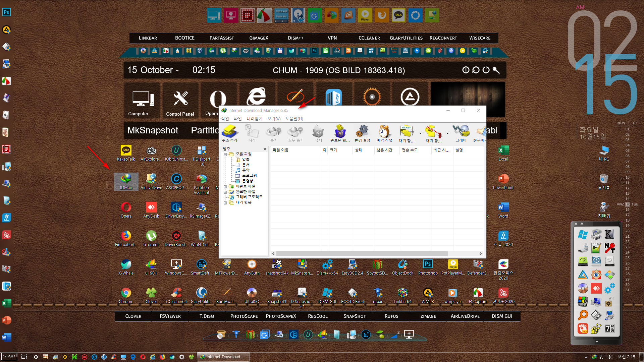Open the Scheduler (예약 작업) clock icon
The width and height of the screenshot is (644, 362).
pos(384,133)
